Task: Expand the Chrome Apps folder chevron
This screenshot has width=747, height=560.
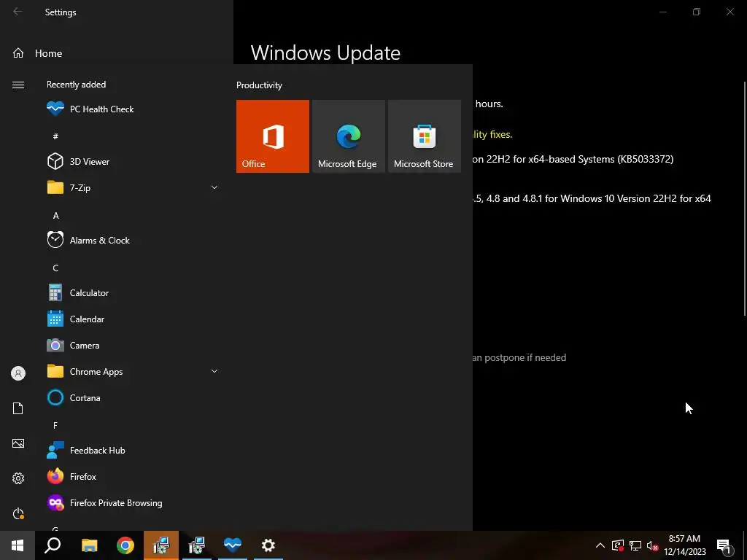Action: pos(214,371)
